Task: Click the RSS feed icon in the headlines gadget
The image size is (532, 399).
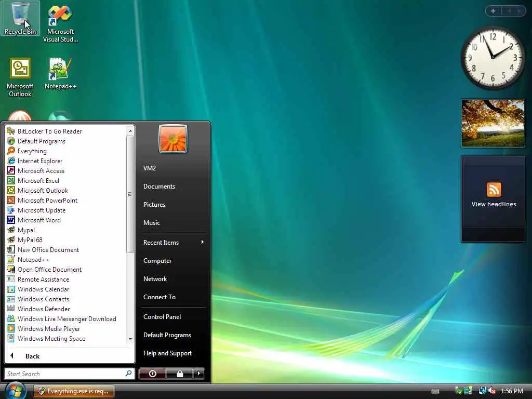Action: pyautogui.click(x=494, y=189)
